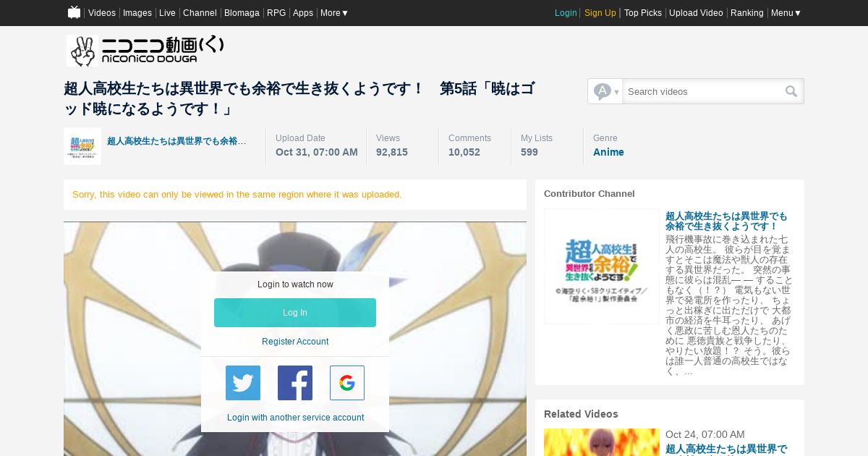The height and width of the screenshot is (456, 868).
Task: Click the Register Account link
Action: (x=295, y=342)
